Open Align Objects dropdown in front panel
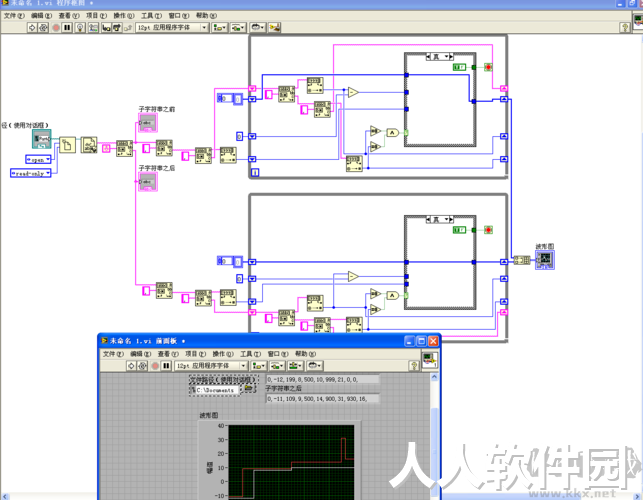Screen dimensions: 643x500 (x=258, y=365)
